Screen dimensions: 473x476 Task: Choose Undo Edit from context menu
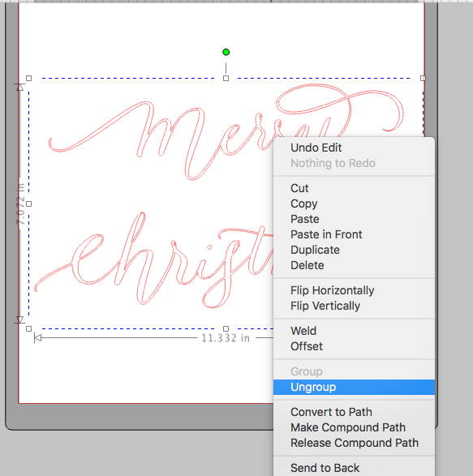pyautogui.click(x=354, y=148)
